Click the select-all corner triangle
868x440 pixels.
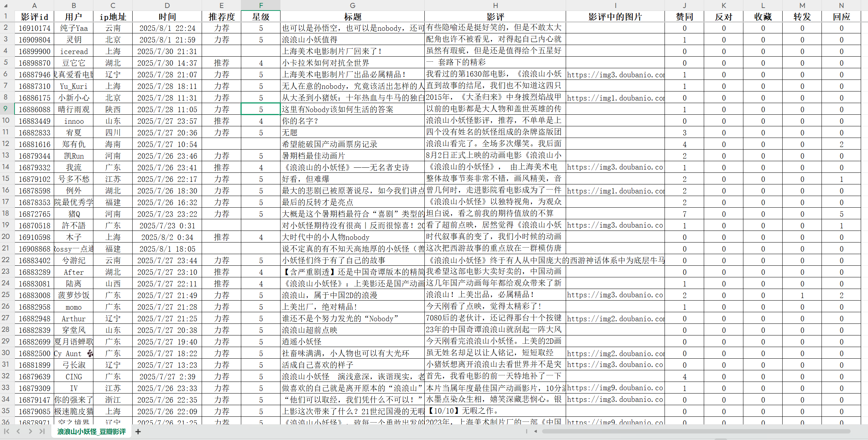coord(5,5)
